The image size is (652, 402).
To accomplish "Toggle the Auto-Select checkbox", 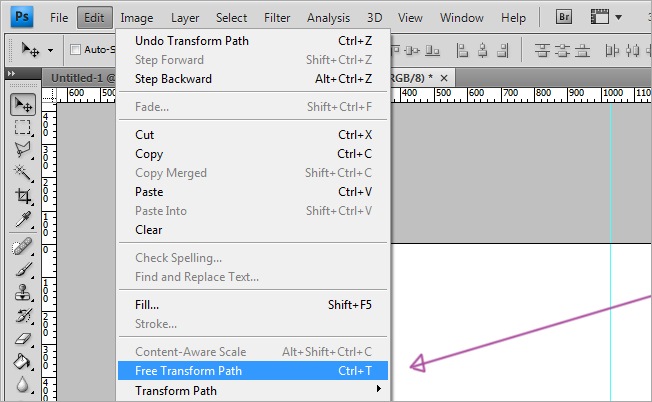I will [x=76, y=50].
